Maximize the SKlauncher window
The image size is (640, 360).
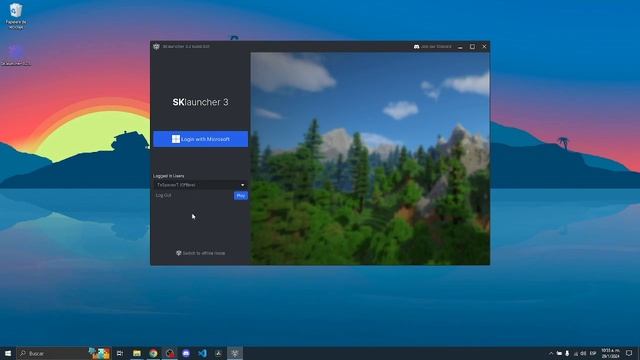tap(472, 47)
